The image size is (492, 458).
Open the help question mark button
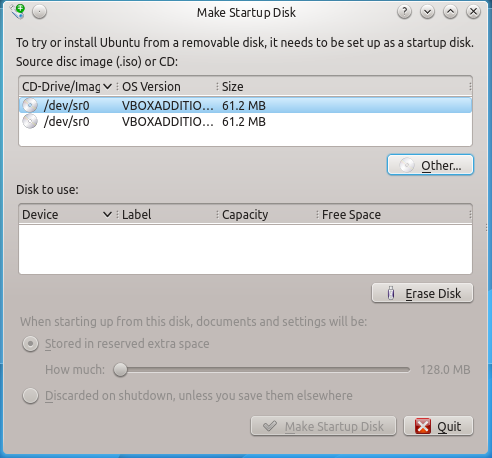(x=404, y=12)
